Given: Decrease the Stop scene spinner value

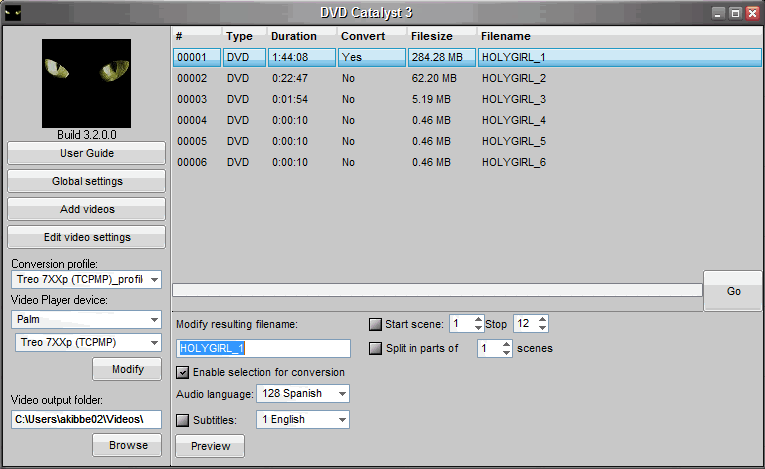Looking at the screenshot, I should click(542, 329).
